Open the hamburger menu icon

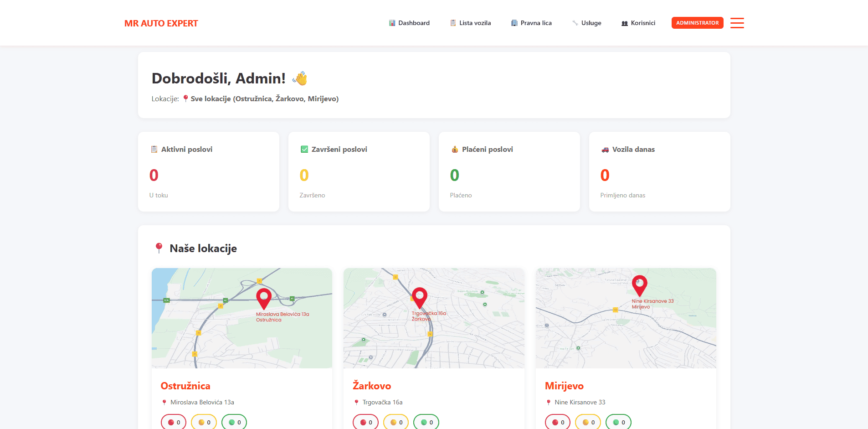[737, 23]
